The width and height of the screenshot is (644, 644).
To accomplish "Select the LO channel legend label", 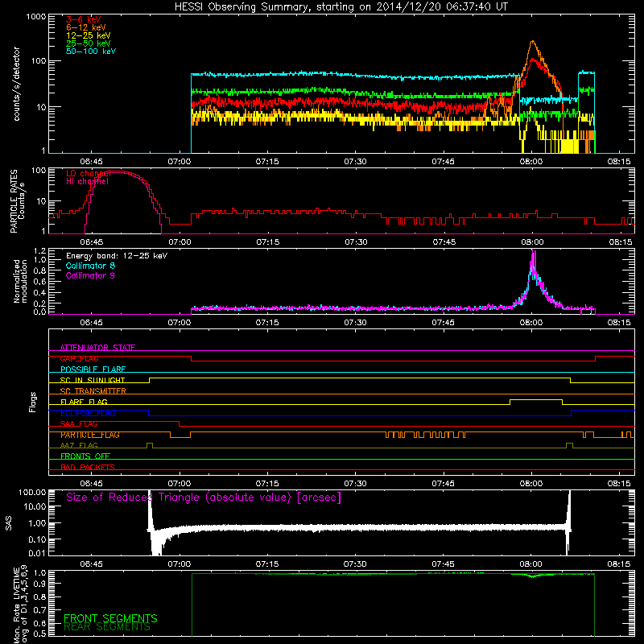I will point(89,173).
